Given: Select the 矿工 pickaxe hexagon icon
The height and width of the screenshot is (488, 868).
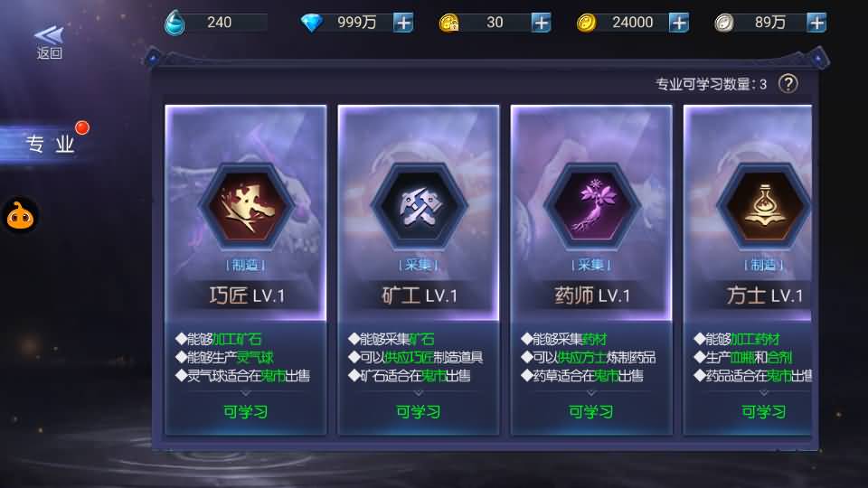Looking at the screenshot, I should 419,206.
